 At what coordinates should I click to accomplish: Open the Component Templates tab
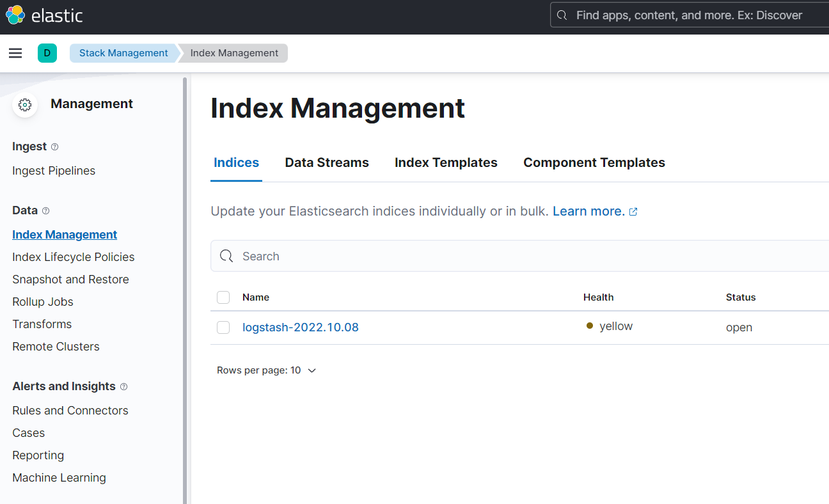tap(594, 163)
